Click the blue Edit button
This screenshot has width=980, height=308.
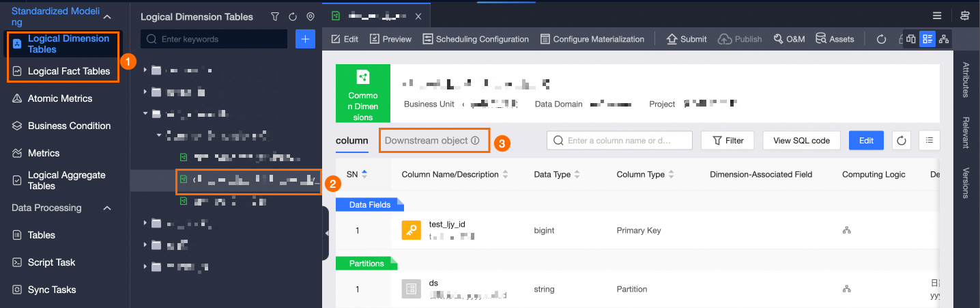866,141
